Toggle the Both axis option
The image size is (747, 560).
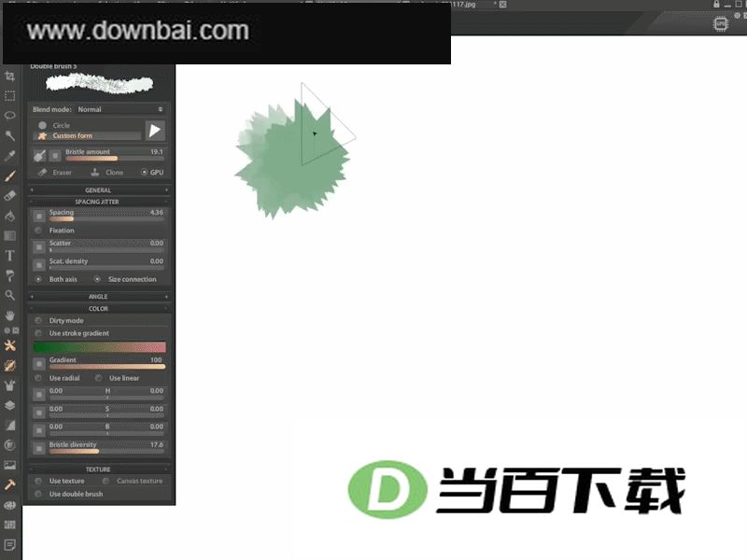tap(56, 279)
